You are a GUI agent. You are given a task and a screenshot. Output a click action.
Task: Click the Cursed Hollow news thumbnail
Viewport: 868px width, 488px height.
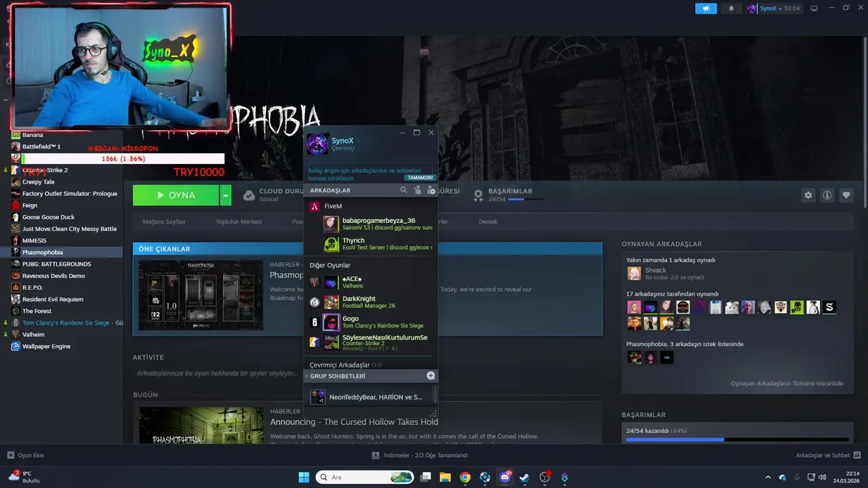coord(201,426)
